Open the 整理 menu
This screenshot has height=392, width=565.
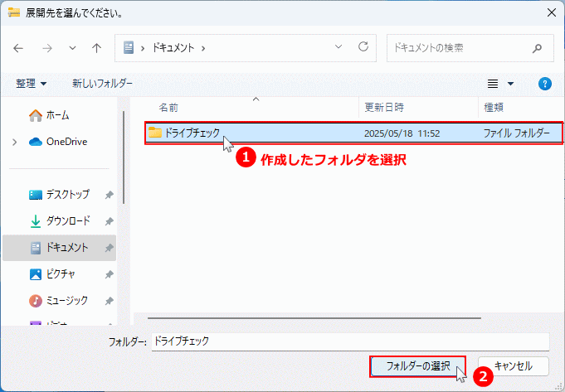click(31, 84)
